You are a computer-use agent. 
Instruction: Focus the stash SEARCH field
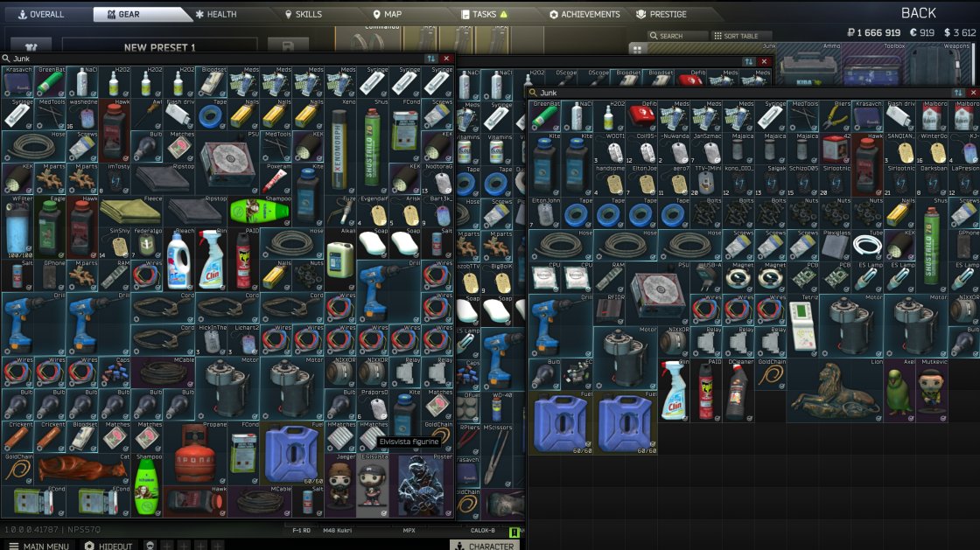tap(677, 36)
